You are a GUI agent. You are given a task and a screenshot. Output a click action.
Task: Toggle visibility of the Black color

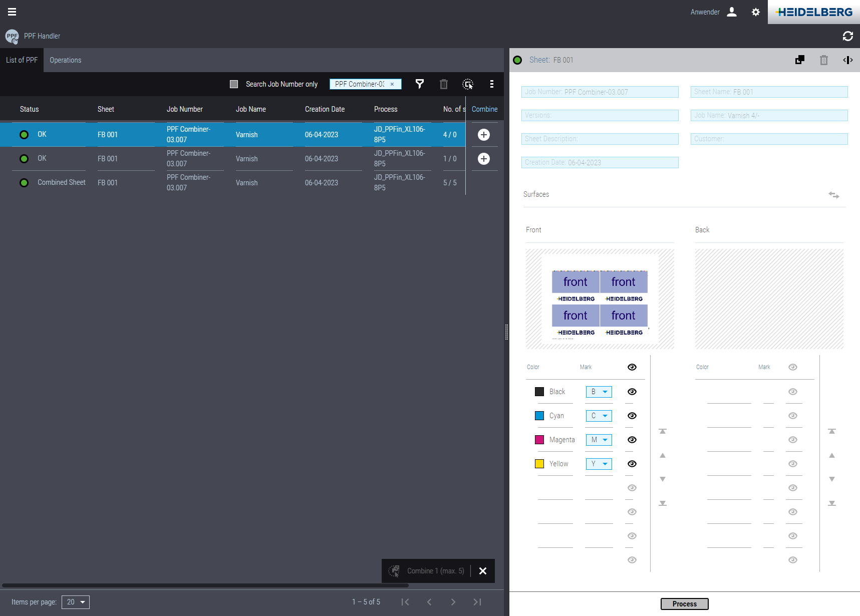tap(632, 392)
